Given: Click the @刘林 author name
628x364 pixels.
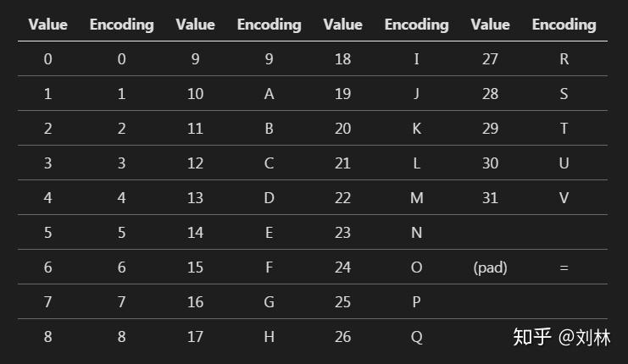Looking at the screenshot, I should pos(585,337).
